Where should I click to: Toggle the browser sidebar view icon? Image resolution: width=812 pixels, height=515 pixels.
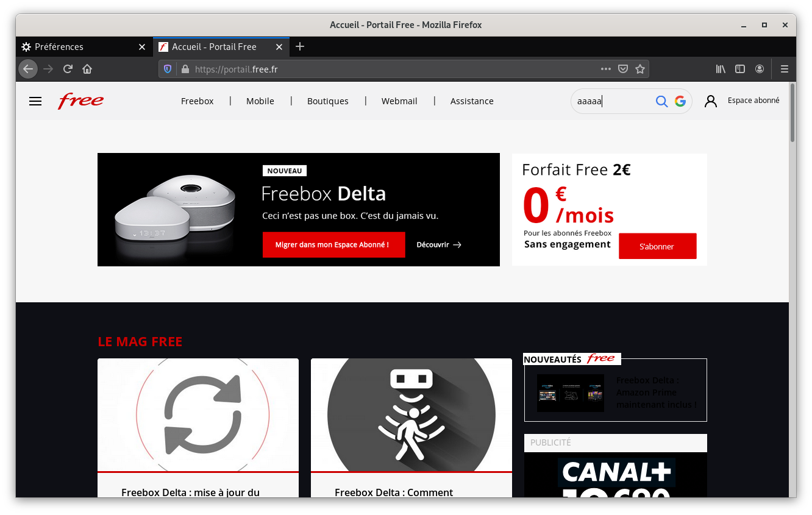click(740, 69)
